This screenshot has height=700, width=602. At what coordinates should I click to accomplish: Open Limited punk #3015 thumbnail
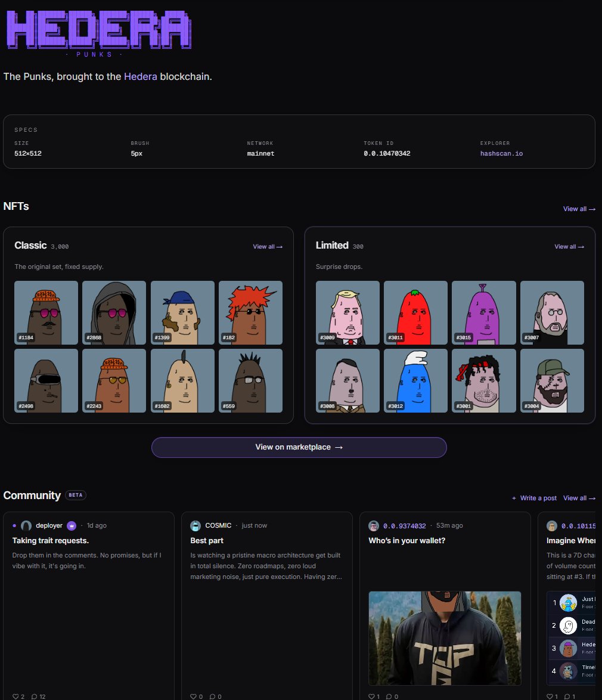pos(484,312)
